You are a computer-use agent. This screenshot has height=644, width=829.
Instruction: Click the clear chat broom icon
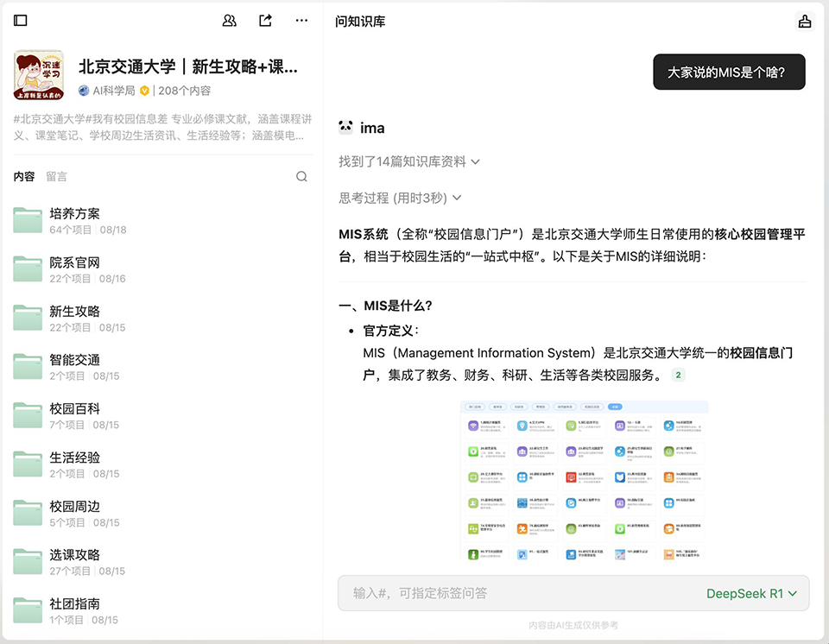click(x=805, y=22)
